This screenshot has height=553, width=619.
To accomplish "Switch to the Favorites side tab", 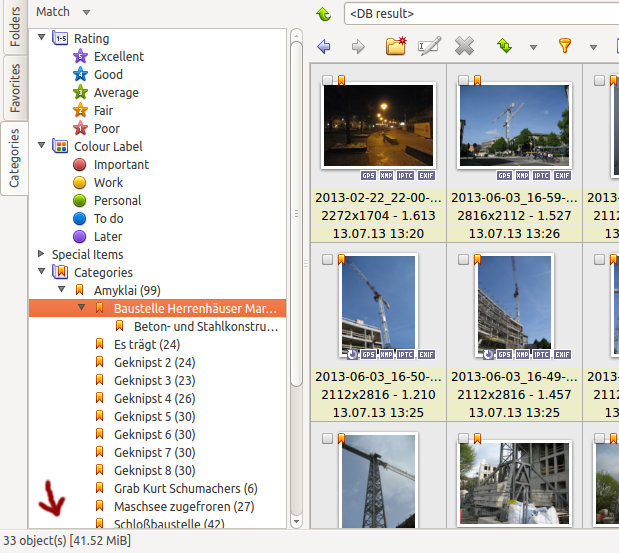I will [15, 88].
